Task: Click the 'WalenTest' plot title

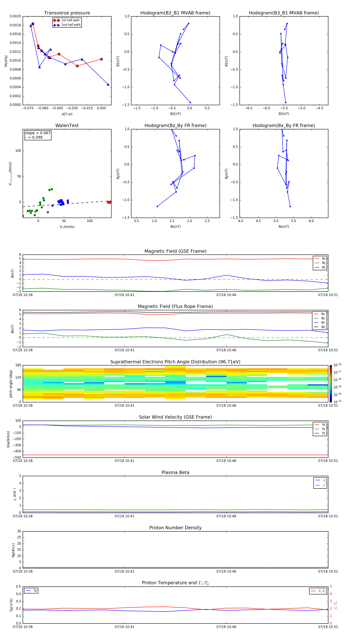Action: [x=67, y=125]
